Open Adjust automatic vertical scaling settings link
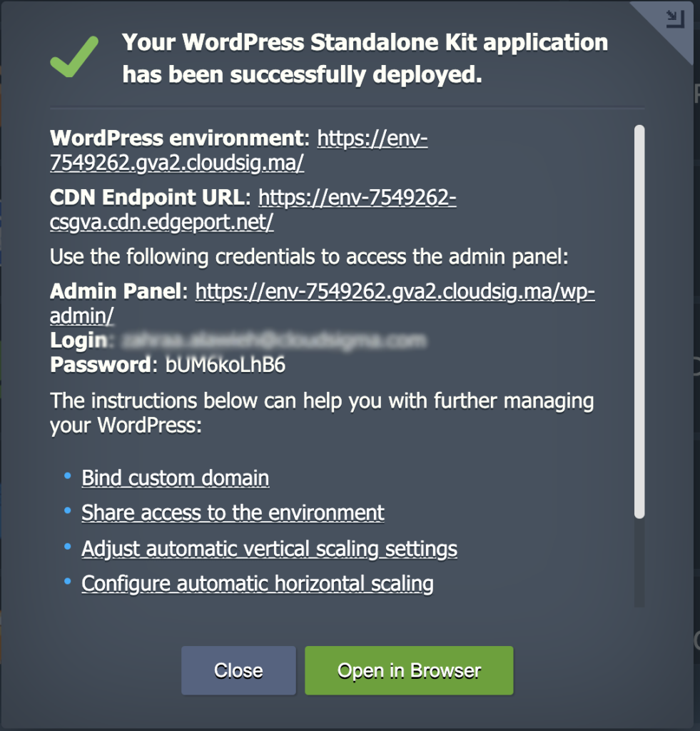The width and height of the screenshot is (700, 731). coord(269,549)
